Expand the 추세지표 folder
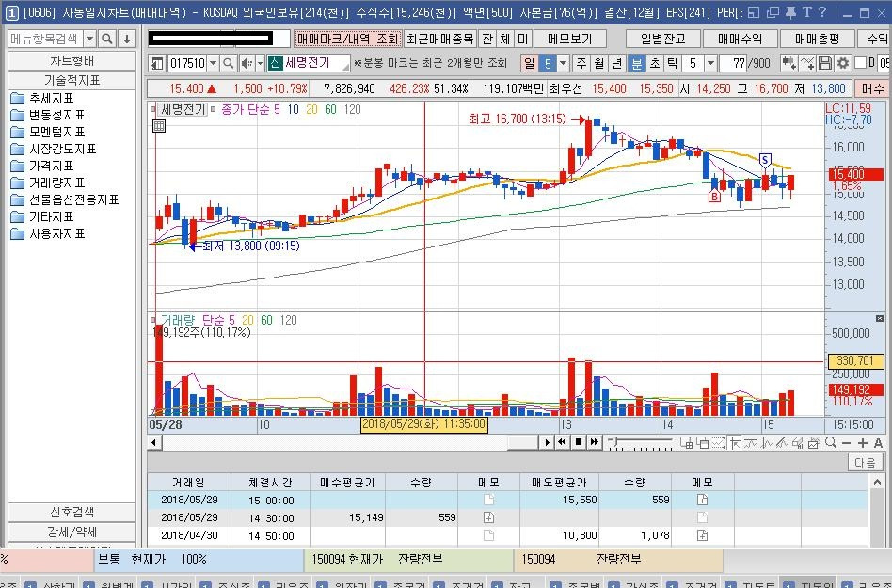The height and width of the screenshot is (588, 892). tap(42, 99)
